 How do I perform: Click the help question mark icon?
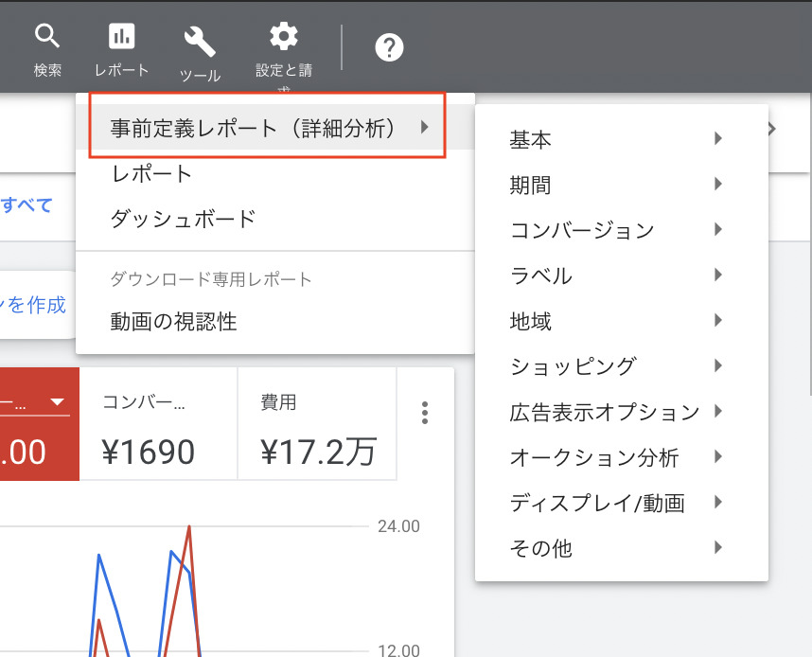coord(389,47)
